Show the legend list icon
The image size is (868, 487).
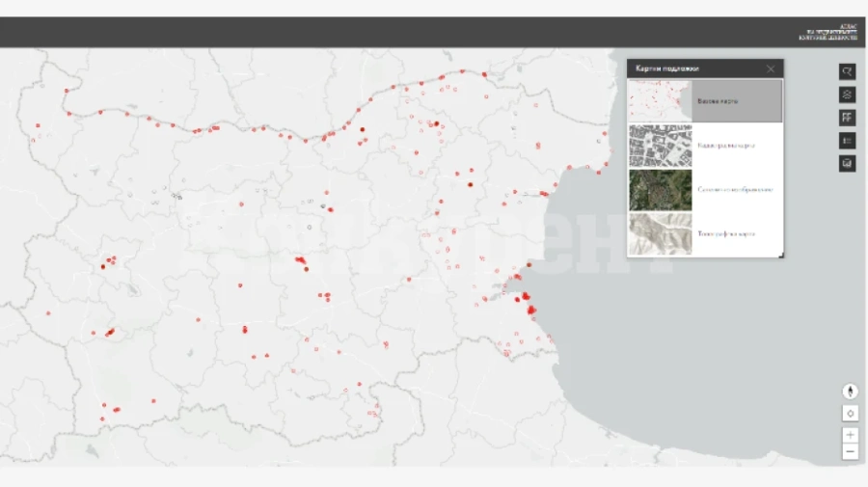(x=847, y=141)
